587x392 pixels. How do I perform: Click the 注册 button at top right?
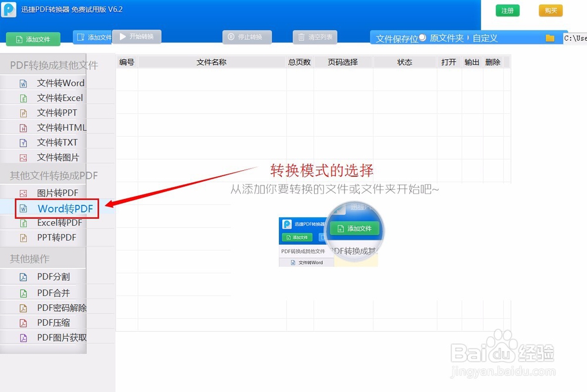507,10
